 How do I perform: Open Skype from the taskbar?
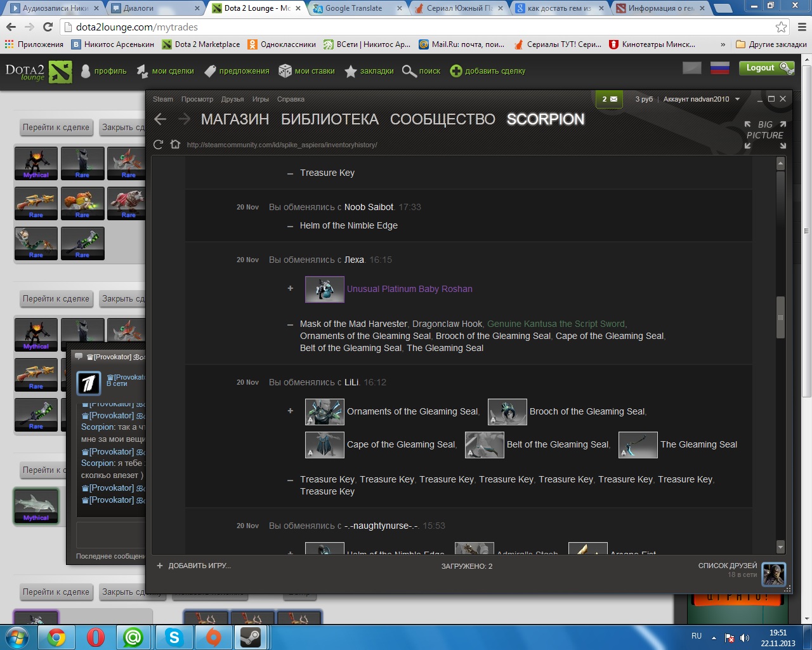[174, 637]
